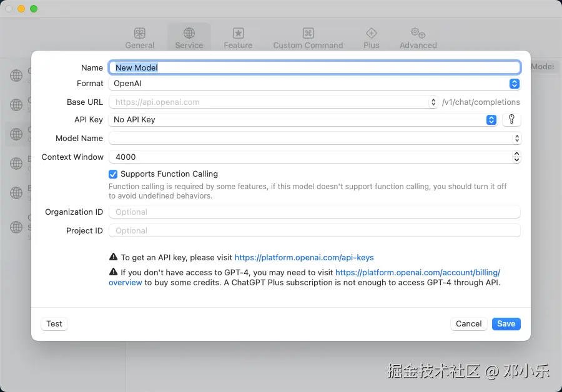This screenshot has height=392, width=562.
Task: Click the Base URL input field
Action: [x=269, y=102]
